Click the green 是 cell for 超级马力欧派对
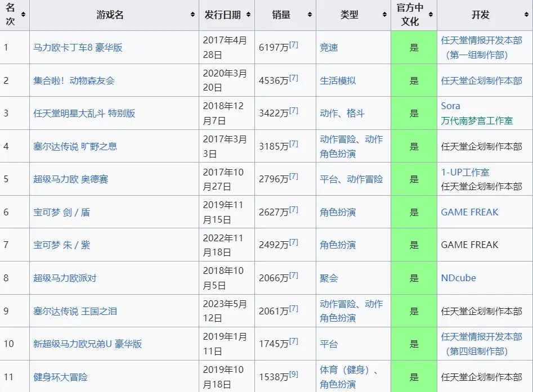This screenshot has height=392, width=533. click(x=414, y=278)
